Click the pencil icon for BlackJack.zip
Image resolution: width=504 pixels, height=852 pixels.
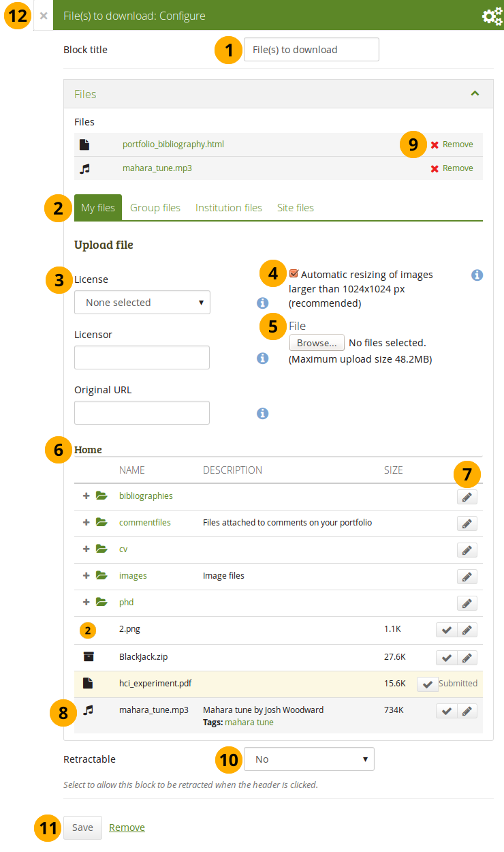click(467, 658)
